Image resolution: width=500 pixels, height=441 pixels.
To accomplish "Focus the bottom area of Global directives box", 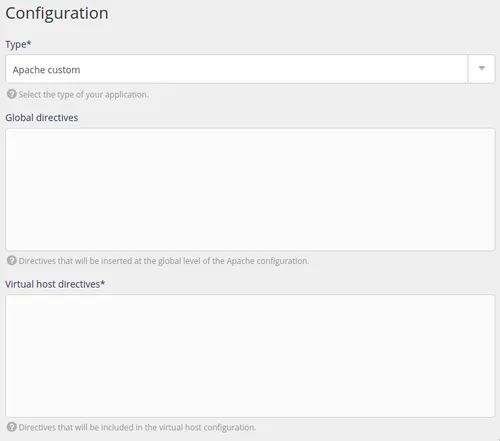I will (250, 240).
